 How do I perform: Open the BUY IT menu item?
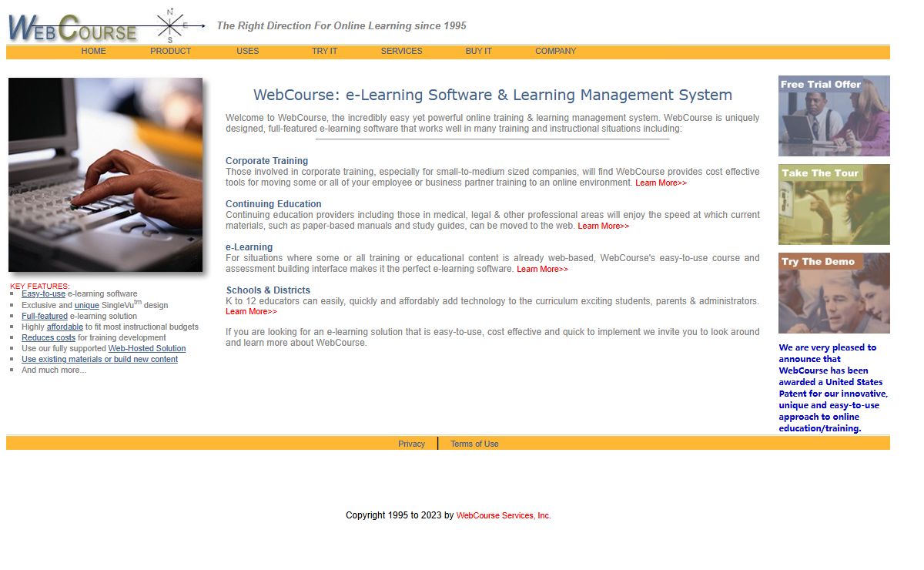(478, 51)
